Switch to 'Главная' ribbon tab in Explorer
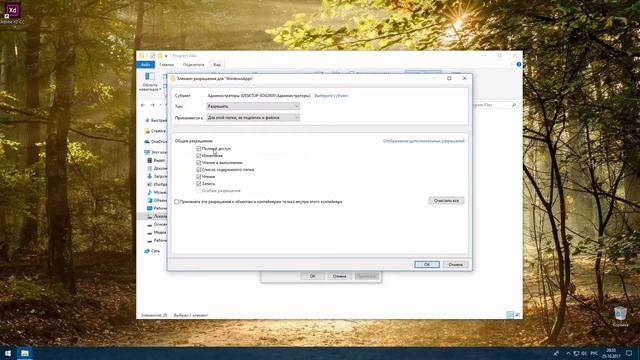 pos(167,64)
